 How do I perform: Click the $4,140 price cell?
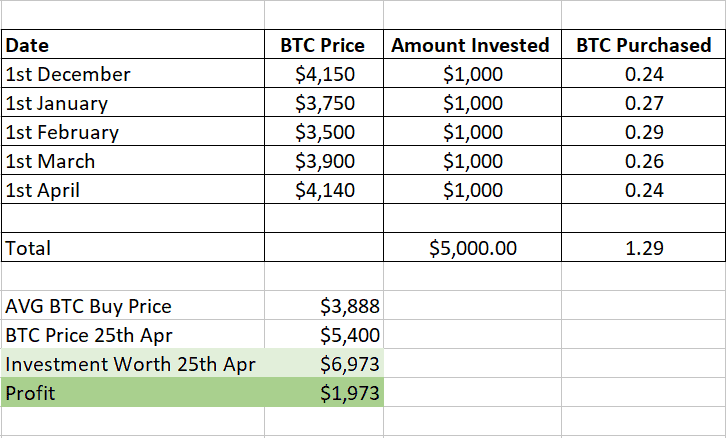tap(324, 190)
